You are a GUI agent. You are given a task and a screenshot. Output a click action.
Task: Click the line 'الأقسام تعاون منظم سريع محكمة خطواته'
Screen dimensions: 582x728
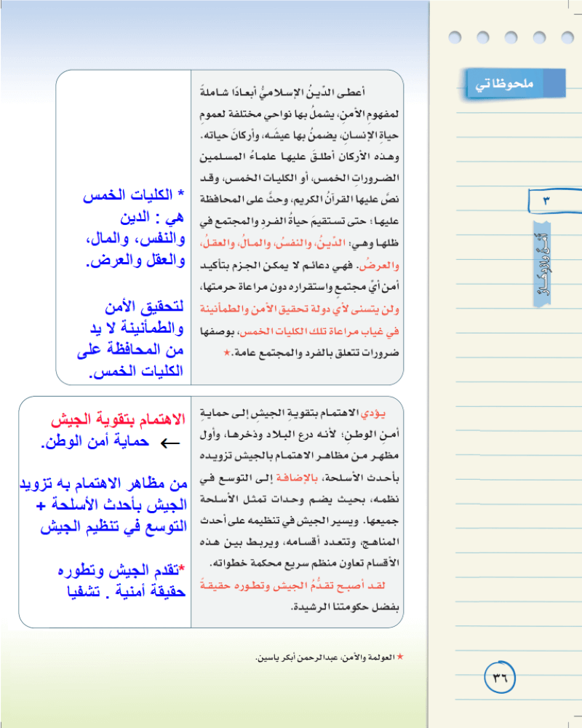point(303,563)
